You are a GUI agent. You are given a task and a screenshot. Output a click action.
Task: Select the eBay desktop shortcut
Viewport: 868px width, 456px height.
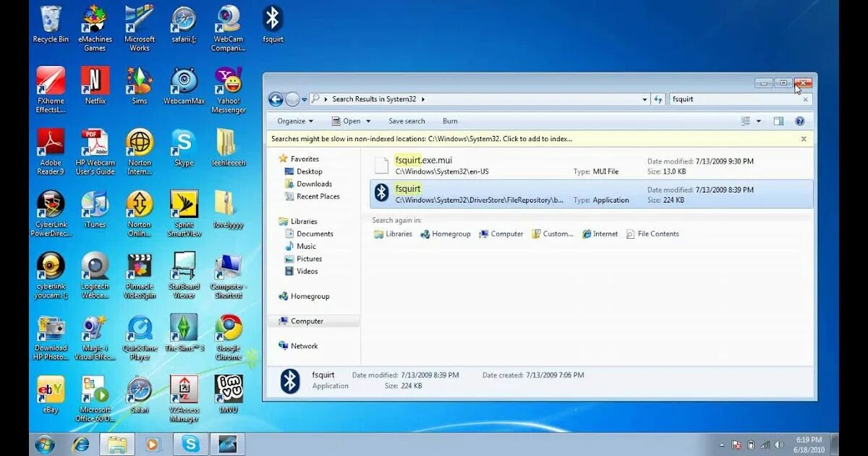51,394
